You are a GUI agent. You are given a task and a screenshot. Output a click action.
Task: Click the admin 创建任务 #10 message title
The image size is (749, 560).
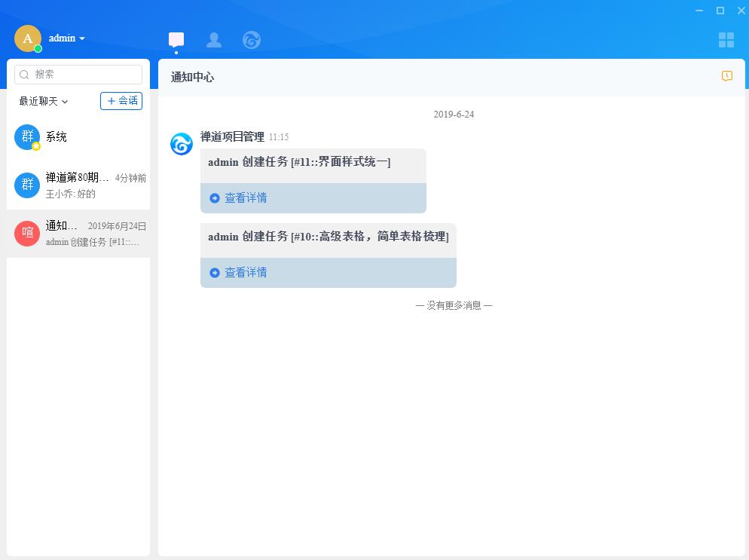click(x=329, y=237)
